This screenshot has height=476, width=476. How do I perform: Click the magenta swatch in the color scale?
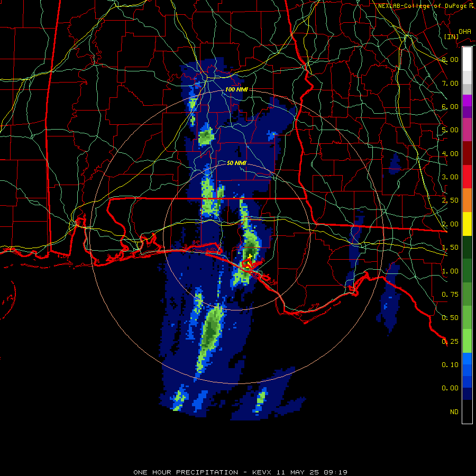(467, 100)
